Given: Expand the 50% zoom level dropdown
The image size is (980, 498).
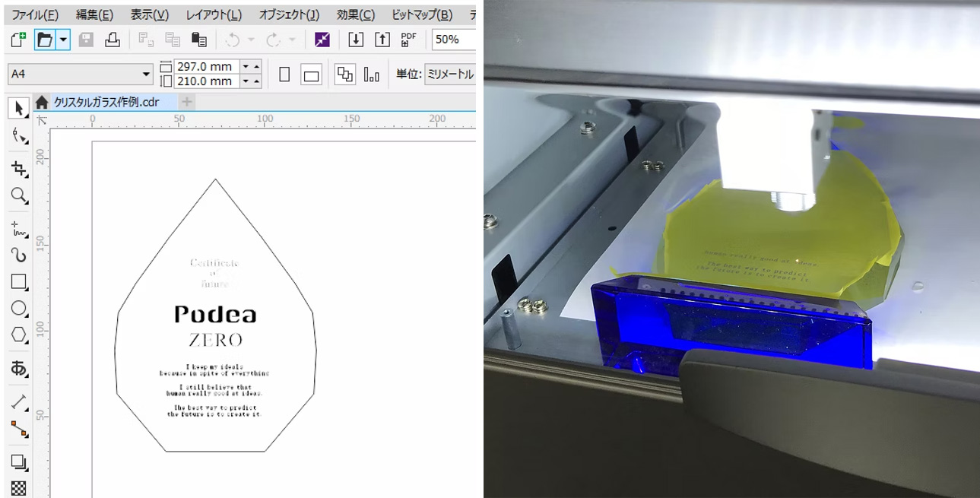Looking at the screenshot, I should [x=453, y=40].
